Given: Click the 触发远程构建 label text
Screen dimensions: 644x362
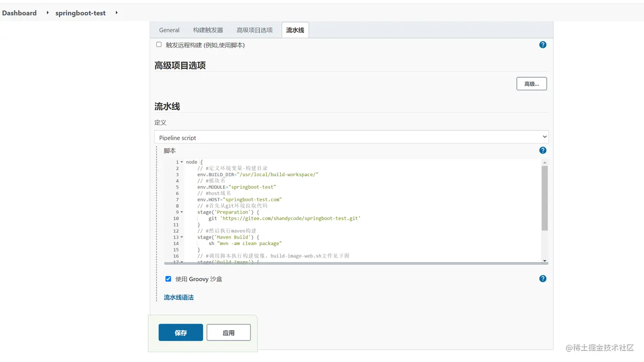Looking at the screenshot, I should click(205, 45).
